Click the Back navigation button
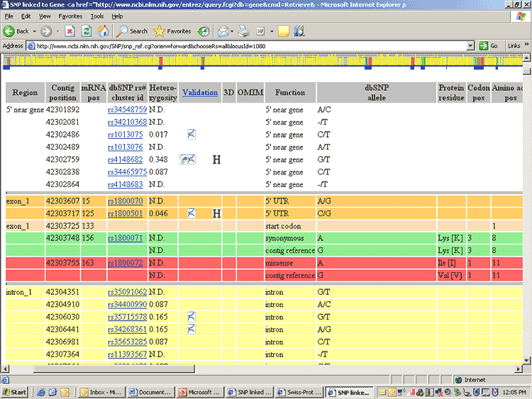532x399 pixels. click(x=16, y=31)
